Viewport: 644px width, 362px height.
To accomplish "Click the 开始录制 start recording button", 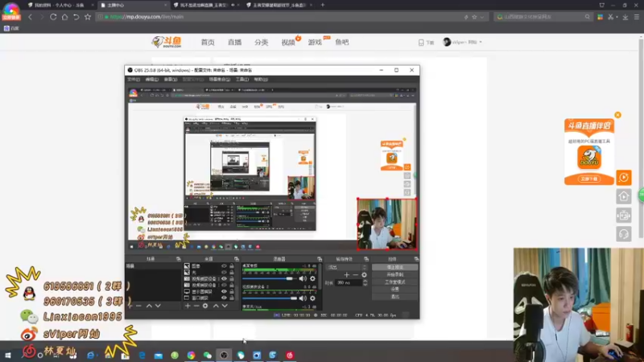I will pyautogui.click(x=395, y=274).
